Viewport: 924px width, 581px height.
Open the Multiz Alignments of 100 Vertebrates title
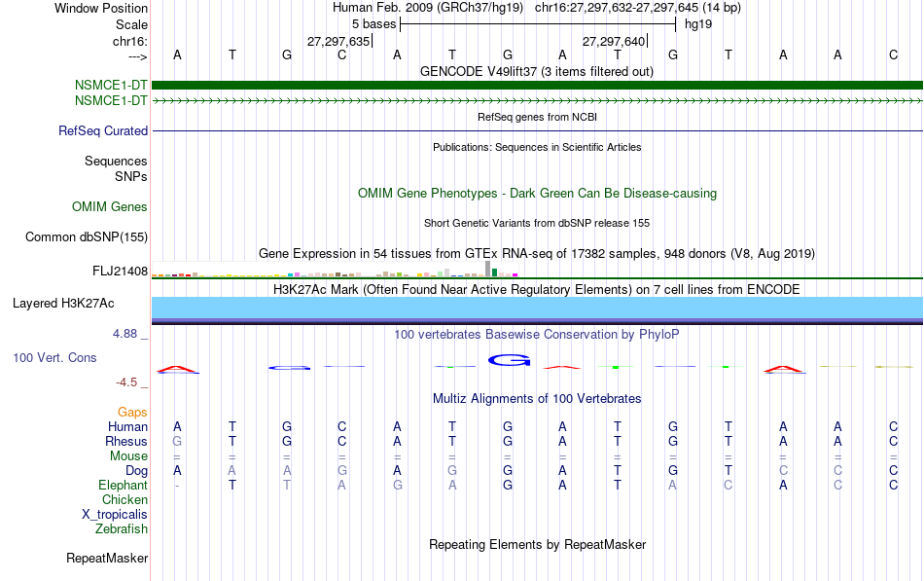(x=537, y=399)
